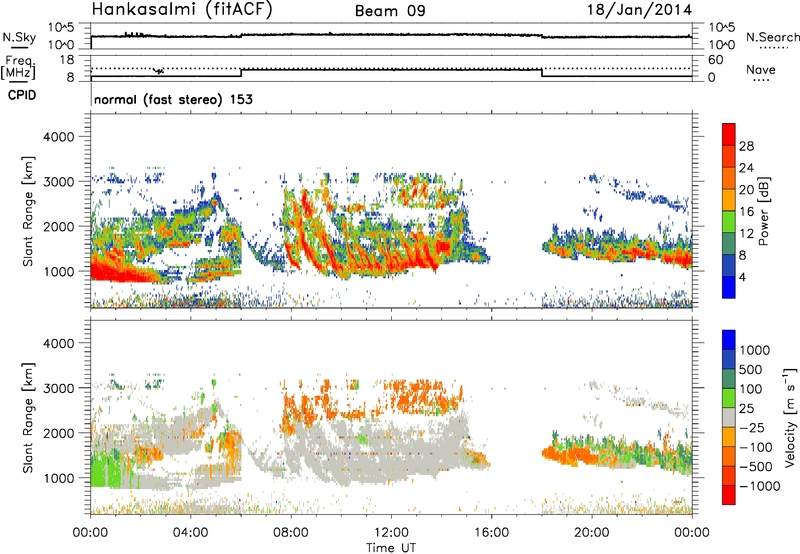The image size is (800, 554).
Task: Click the velocity panel 'Slant Range [km]' label
Action: coord(28,417)
